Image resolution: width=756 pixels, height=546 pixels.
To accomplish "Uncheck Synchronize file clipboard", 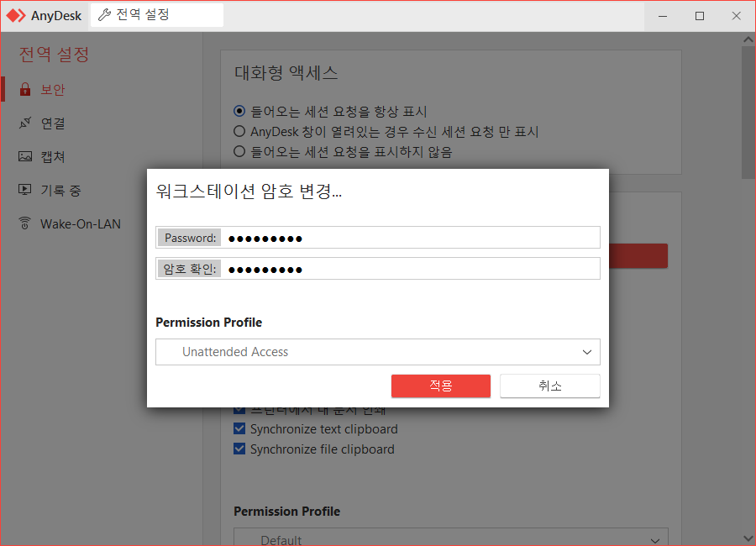I will [239, 449].
